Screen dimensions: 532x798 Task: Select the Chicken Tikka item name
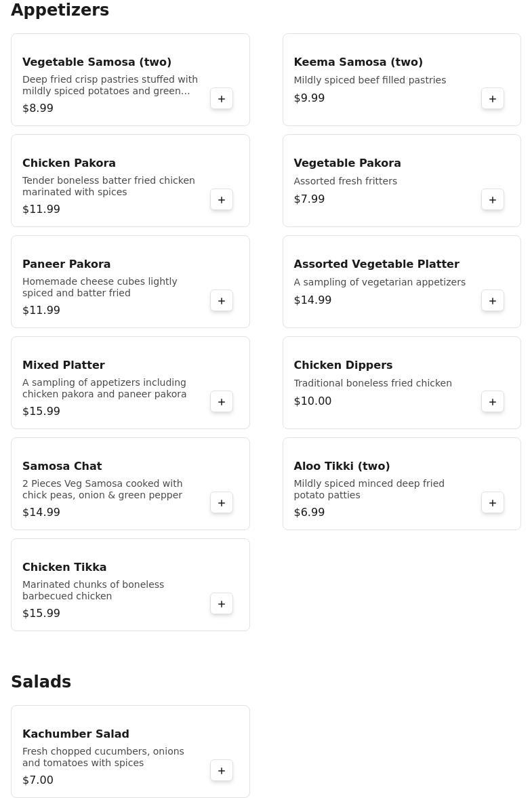[64, 567]
